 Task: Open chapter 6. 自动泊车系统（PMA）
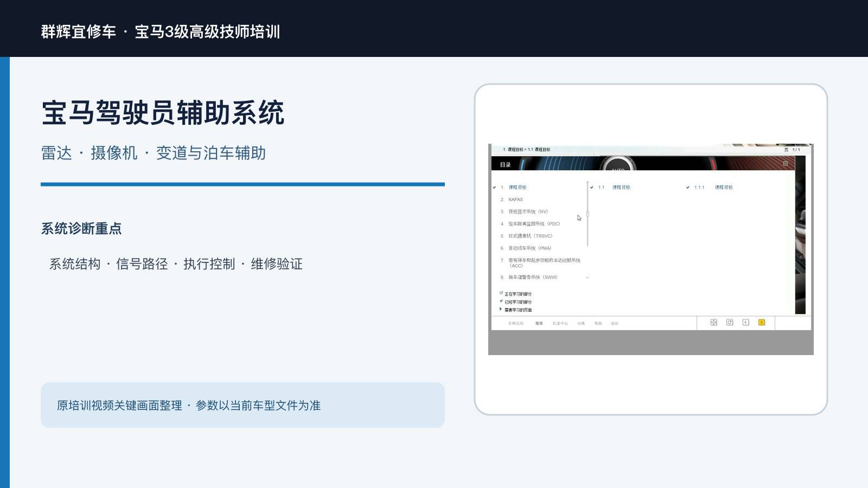coord(526,248)
